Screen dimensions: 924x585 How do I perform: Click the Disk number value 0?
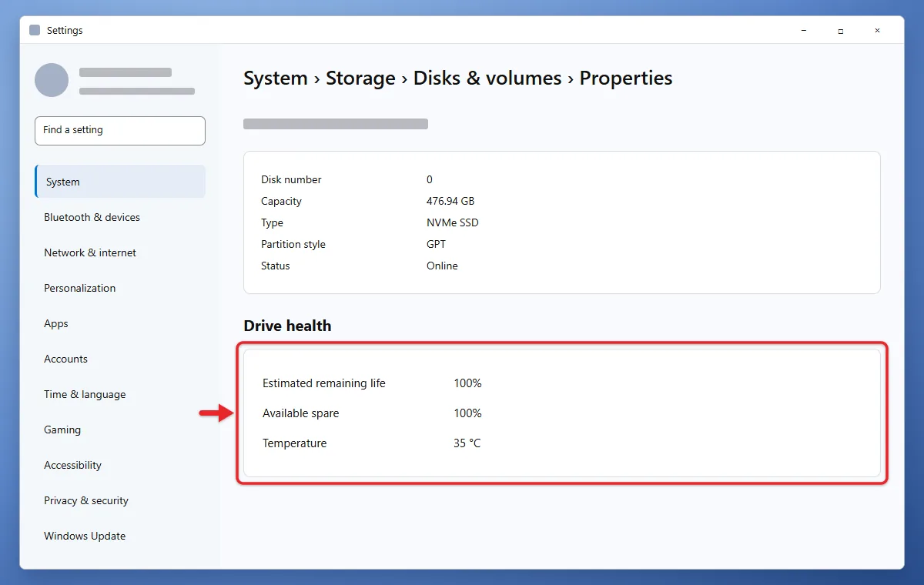(x=430, y=179)
